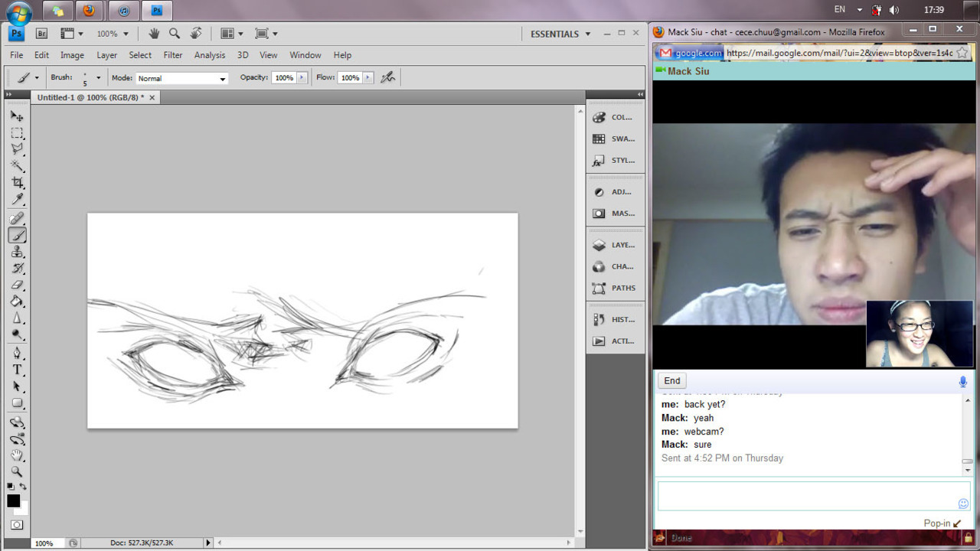Select the Paint Bucket tool
The height and width of the screenshot is (551, 980).
pyautogui.click(x=17, y=302)
